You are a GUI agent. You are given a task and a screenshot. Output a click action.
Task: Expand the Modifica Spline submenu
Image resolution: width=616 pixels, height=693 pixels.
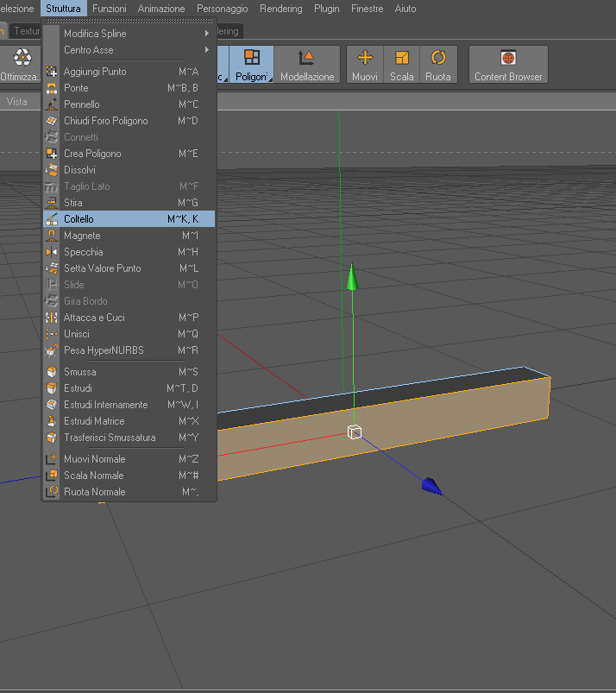[129, 34]
